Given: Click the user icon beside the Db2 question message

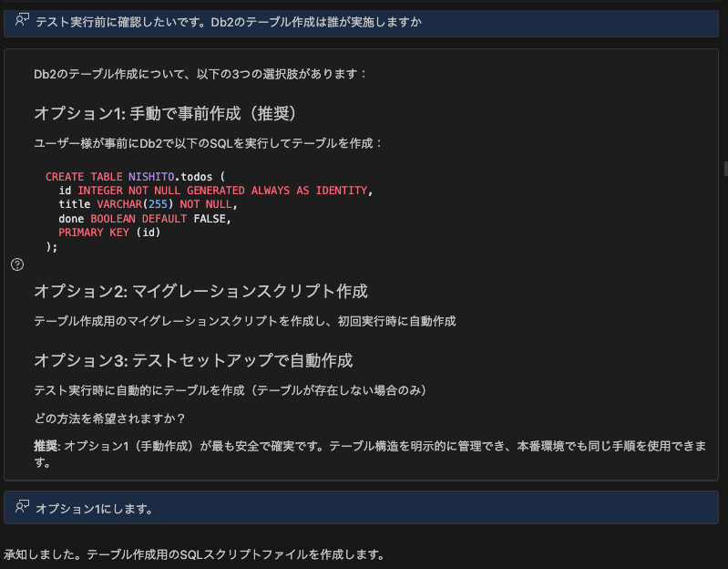Looking at the screenshot, I should click(22, 20).
